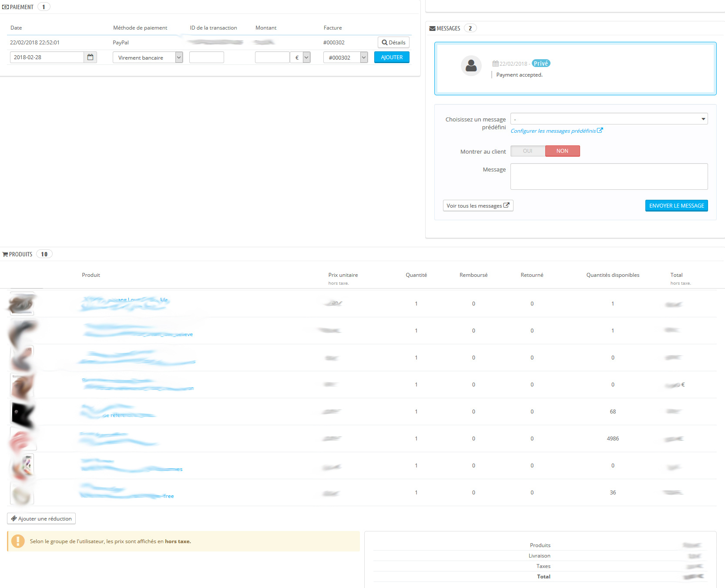Click Voir tous les messages button
725x588 pixels.
click(478, 206)
